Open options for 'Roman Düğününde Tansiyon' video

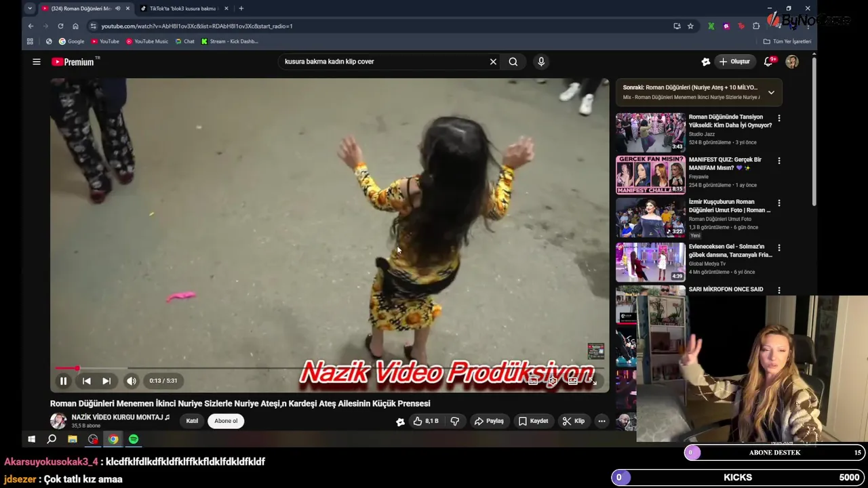tap(778, 118)
